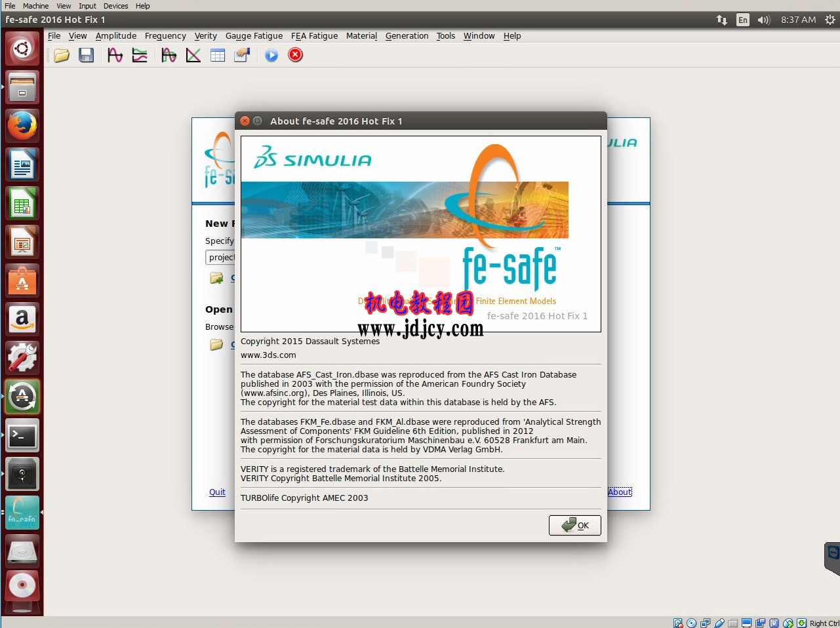Open the Files manager in launcher
The image size is (840, 628).
22,87
